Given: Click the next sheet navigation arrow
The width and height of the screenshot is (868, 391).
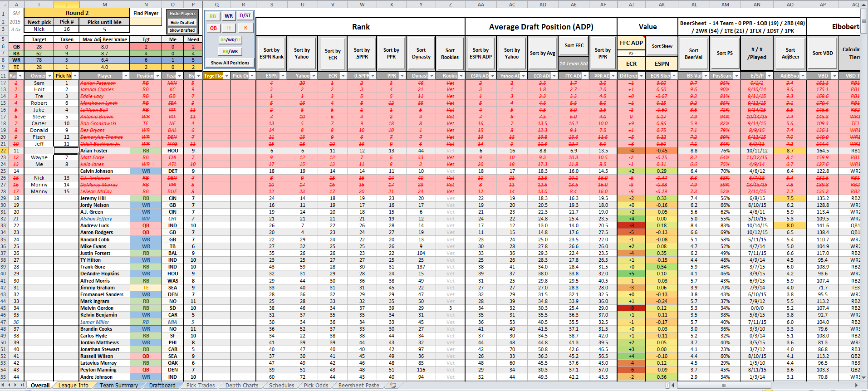Looking at the screenshot, I should [x=15, y=385].
